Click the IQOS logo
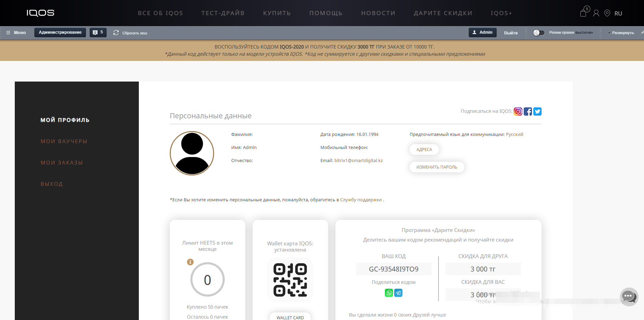 click(41, 13)
